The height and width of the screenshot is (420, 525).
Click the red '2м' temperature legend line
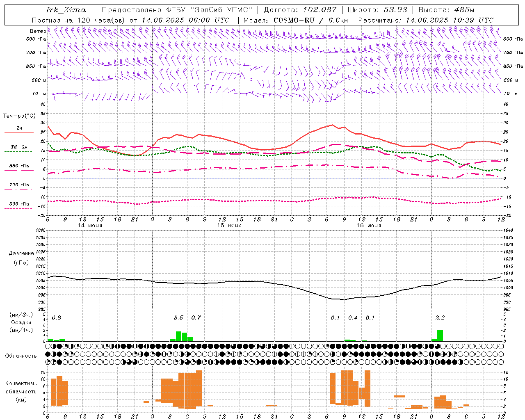[19, 132]
